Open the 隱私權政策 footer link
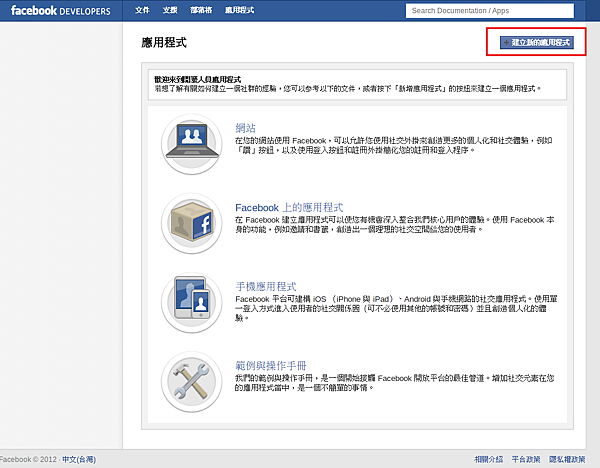 (567, 459)
